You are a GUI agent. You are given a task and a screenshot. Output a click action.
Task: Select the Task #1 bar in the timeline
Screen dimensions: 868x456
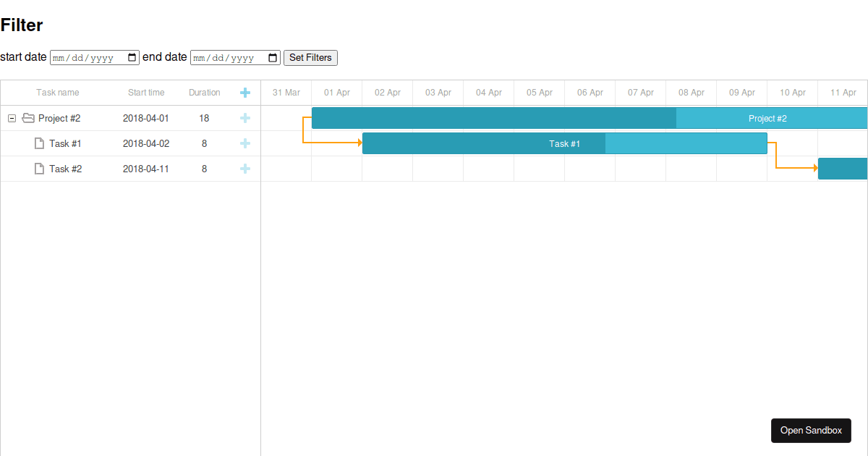point(565,143)
